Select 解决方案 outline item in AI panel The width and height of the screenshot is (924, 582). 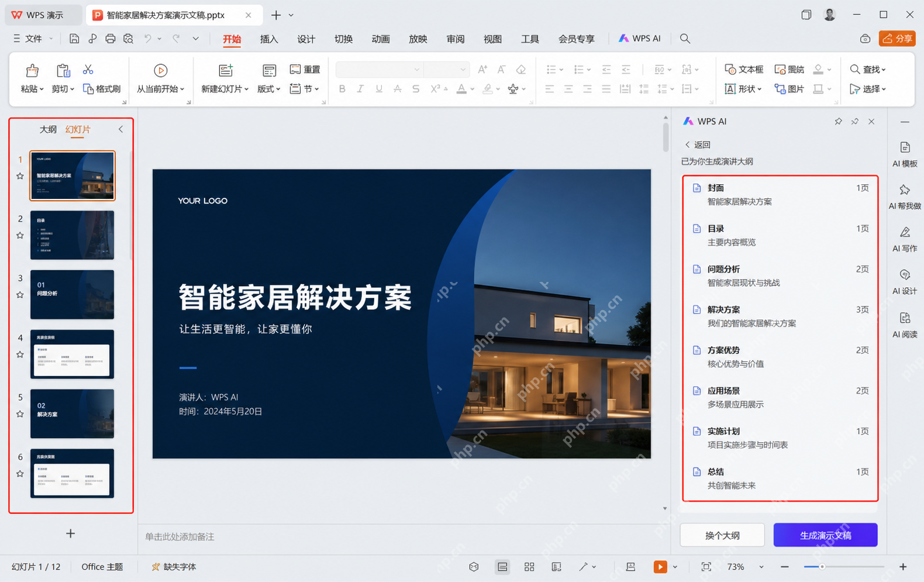780,316
